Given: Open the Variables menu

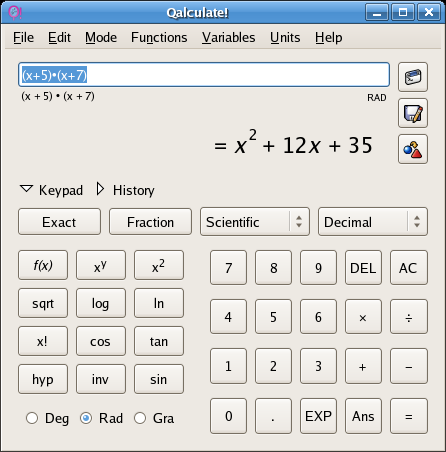Looking at the screenshot, I should point(228,37).
